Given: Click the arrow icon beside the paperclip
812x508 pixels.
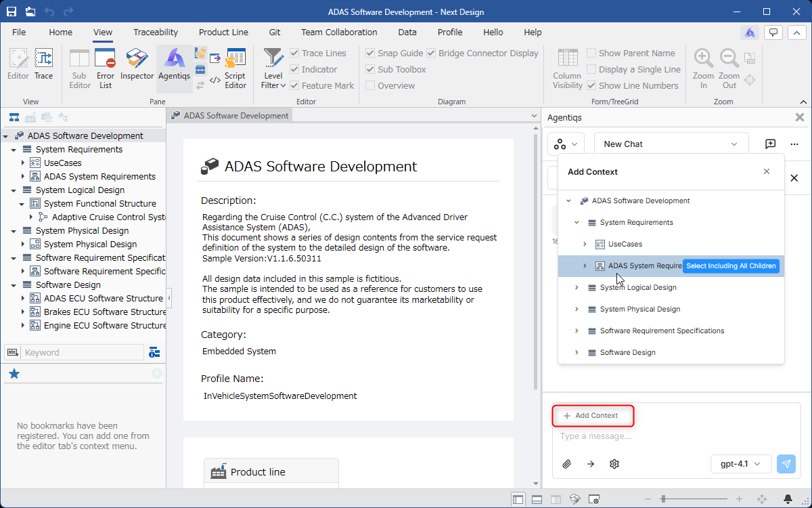Looking at the screenshot, I should click(591, 464).
